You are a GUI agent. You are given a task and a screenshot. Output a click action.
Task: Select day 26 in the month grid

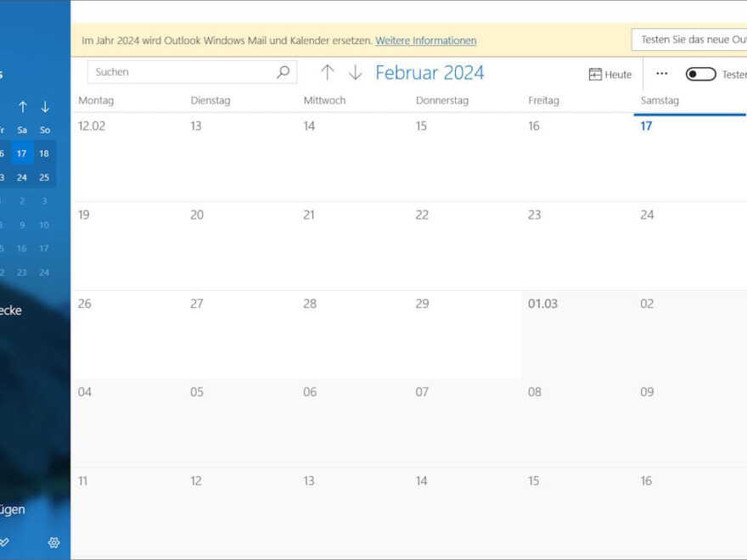[127, 335]
